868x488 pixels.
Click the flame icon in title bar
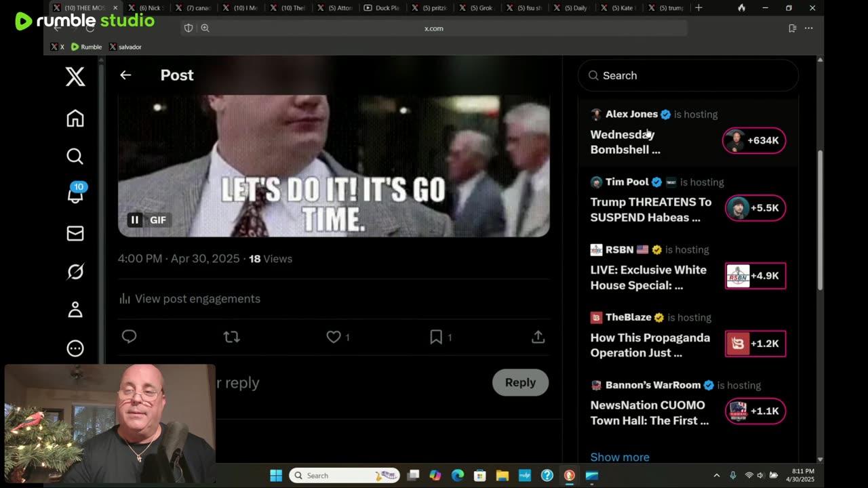(742, 8)
